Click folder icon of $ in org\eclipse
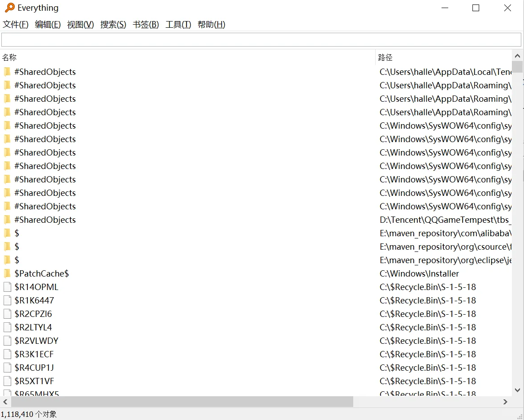 pyautogui.click(x=7, y=260)
